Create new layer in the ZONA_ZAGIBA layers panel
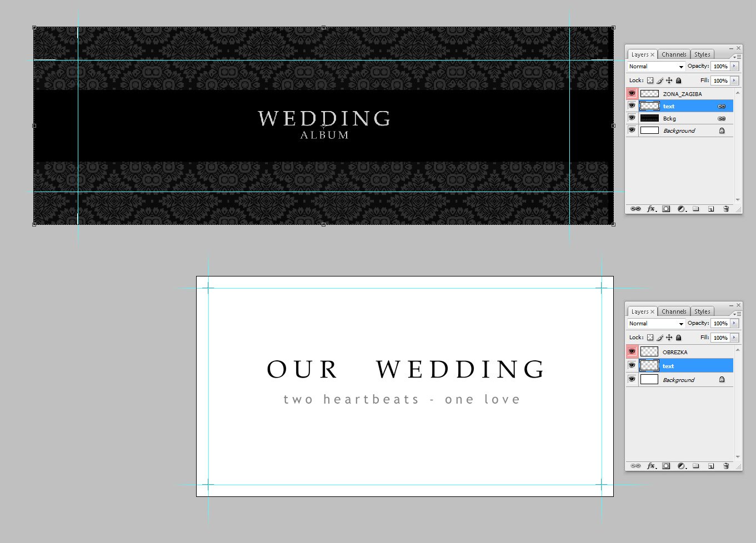This screenshot has width=756, height=543. point(711,209)
